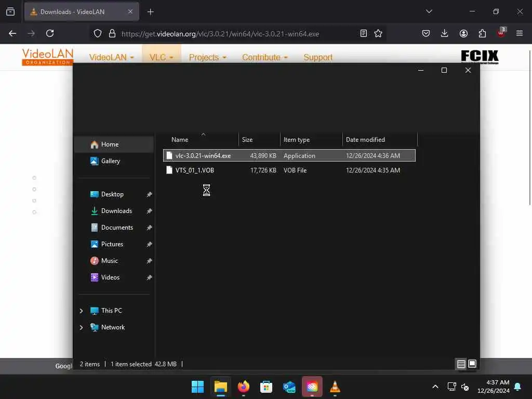Switch Explorer to details view
The image size is (532, 399).
(x=461, y=364)
